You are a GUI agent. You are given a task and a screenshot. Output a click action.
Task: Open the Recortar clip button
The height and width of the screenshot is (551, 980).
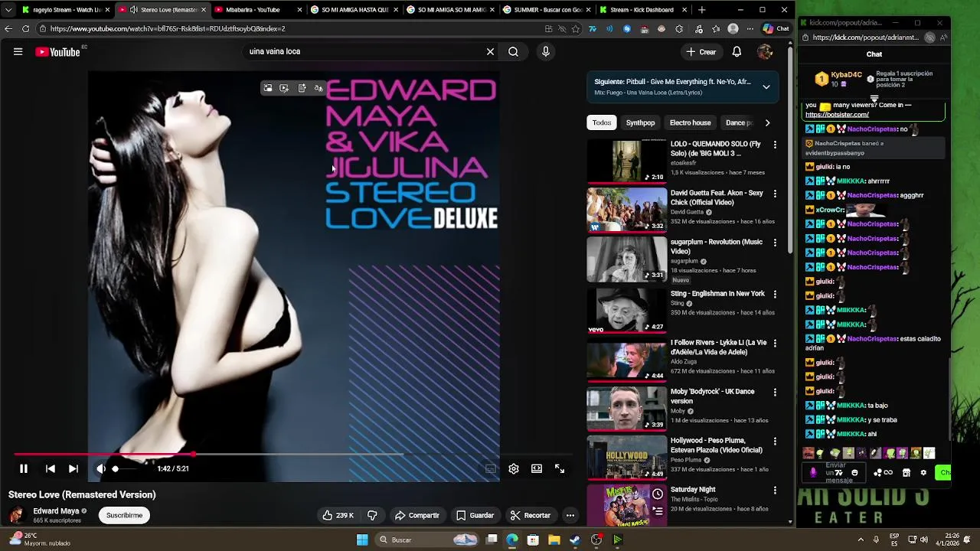coord(531,515)
